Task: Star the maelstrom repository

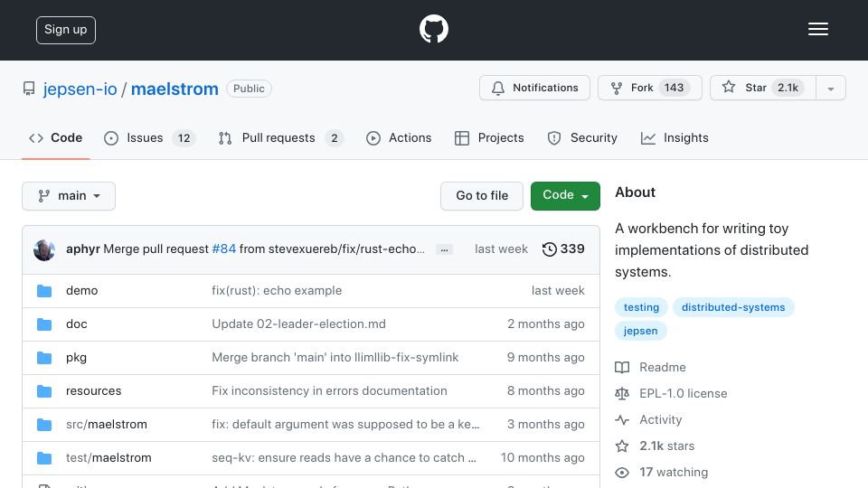Action: [x=763, y=88]
